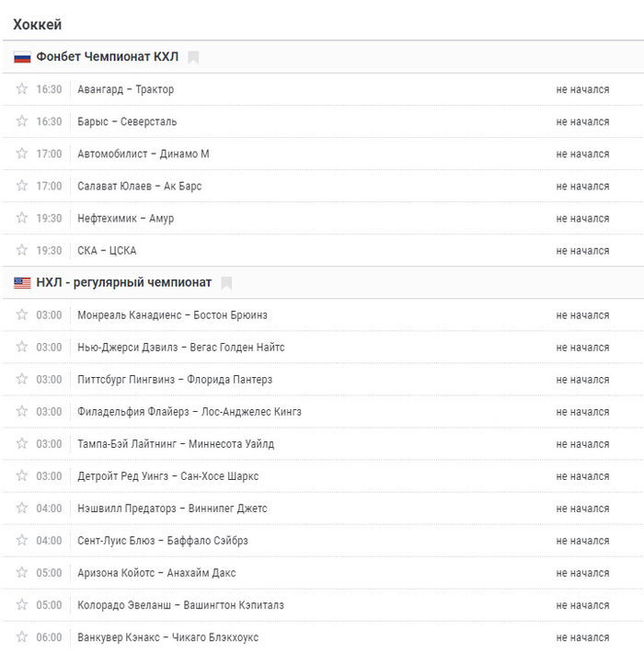
Task: Click star icon for Тампа-Бэй Лайтнинг match
Action: click(21, 444)
